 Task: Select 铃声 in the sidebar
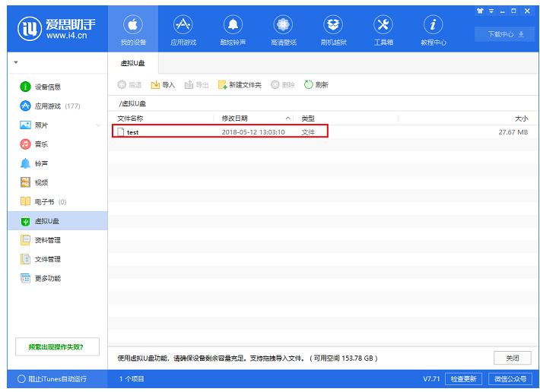pyautogui.click(x=58, y=163)
